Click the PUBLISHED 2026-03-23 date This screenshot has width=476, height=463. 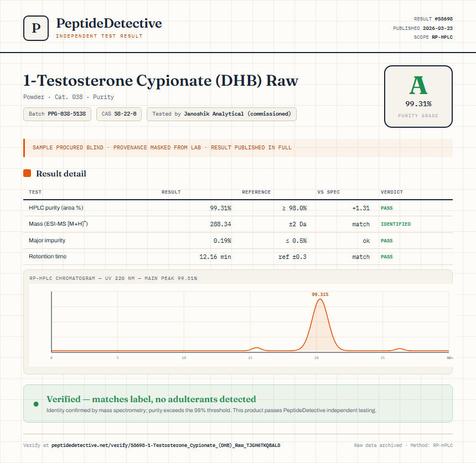pyautogui.click(x=423, y=28)
